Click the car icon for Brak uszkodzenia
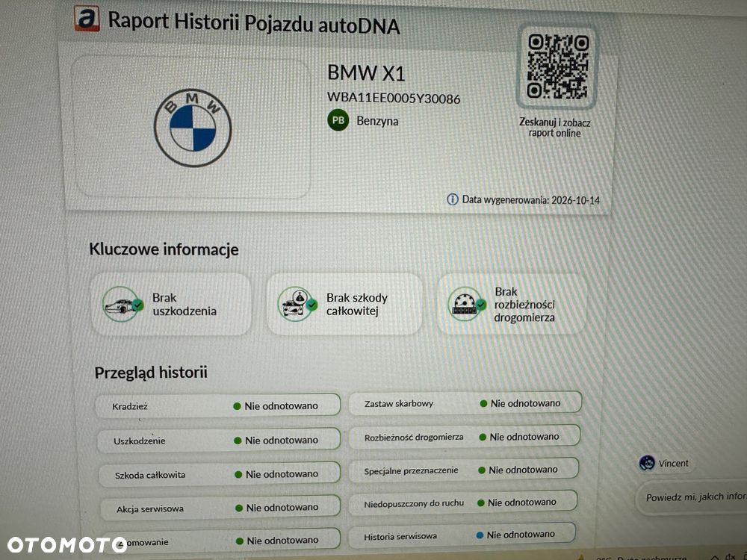Image resolution: width=747 pixels, height=560 pixels. pos(123,305)
